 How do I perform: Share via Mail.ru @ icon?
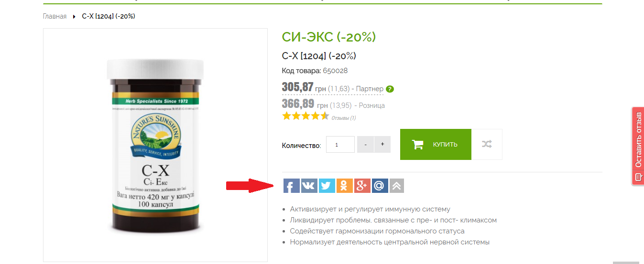(380, 186)
